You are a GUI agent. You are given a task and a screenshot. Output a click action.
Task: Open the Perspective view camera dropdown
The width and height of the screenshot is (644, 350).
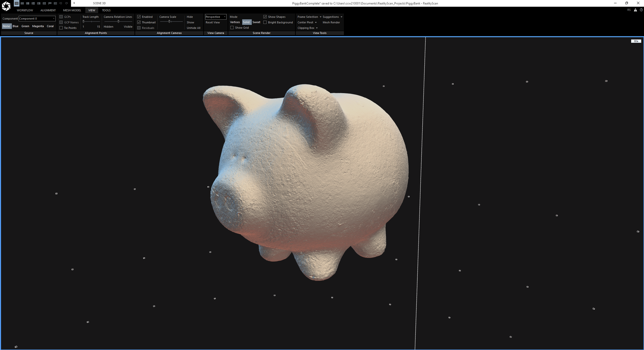click(x=216, y=17)
